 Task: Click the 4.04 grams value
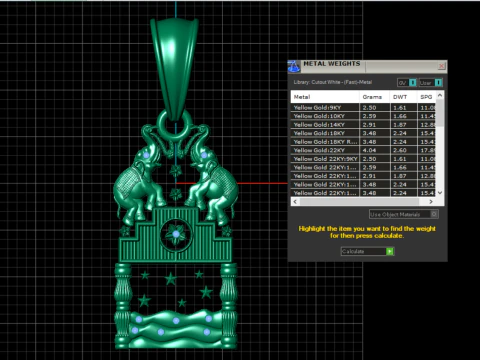[x=369, y=150]
